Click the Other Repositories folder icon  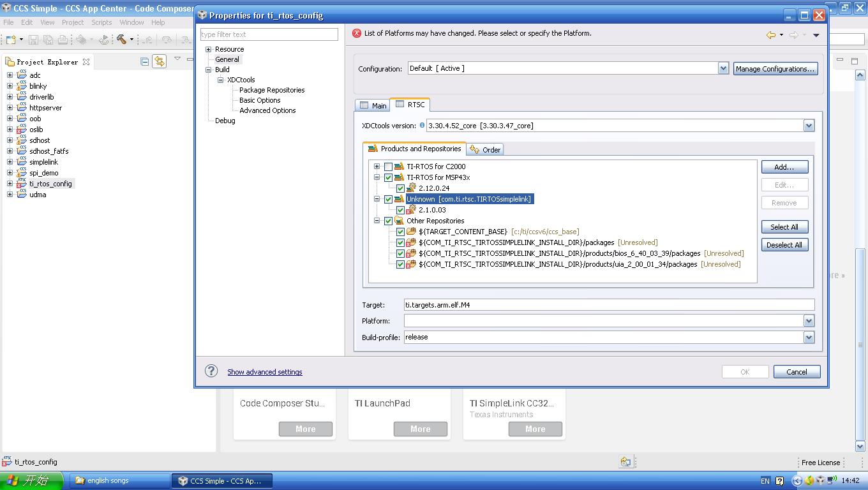coord(399,221)
